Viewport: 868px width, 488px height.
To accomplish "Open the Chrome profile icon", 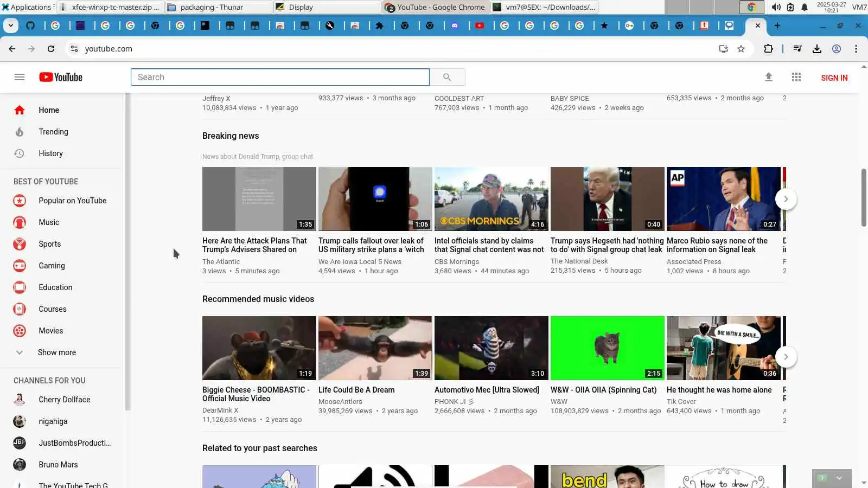I will point(837,49).
